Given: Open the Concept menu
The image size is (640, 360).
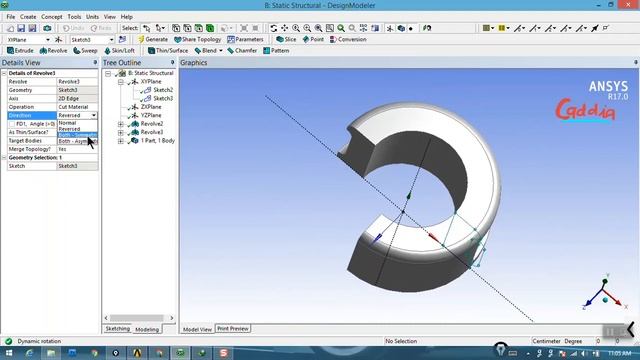Looking at the screenshot, I should [51, 17].
